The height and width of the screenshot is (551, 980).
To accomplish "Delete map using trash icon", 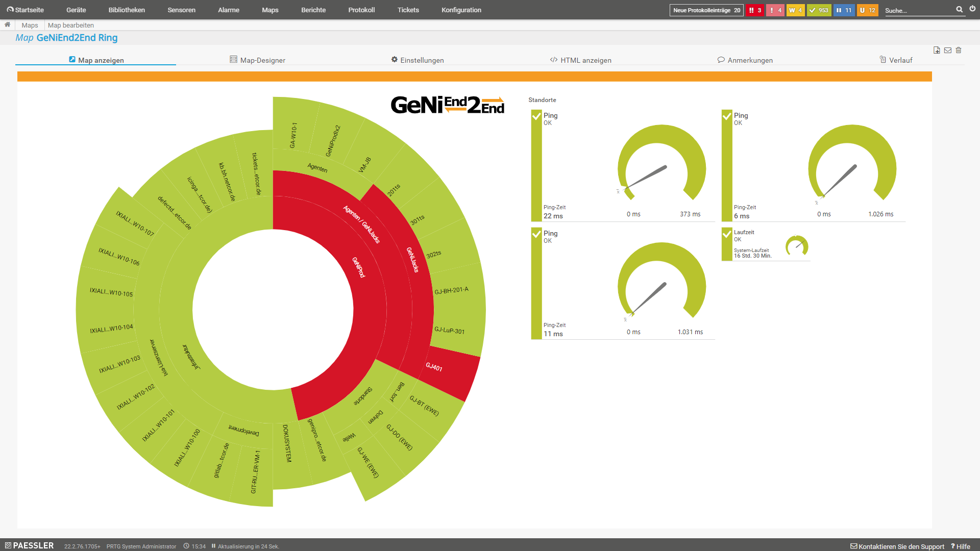I will (959, 50).
